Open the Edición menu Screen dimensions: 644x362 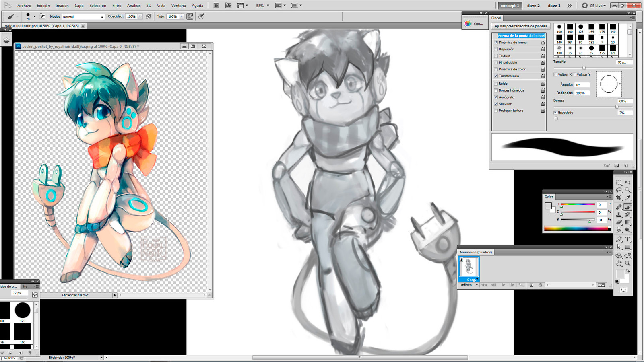43,6
